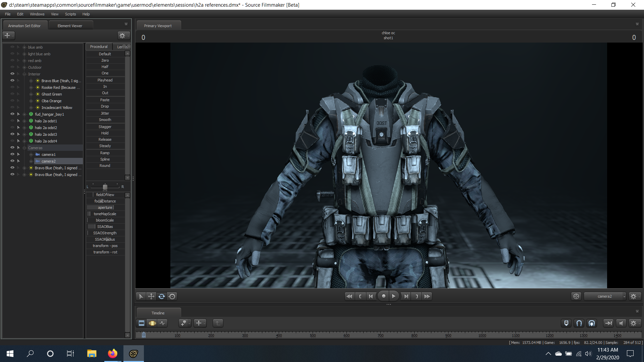The width and height of the screenshot is (644, 362).
Task: Switch timeline to clip editor mode
Action: coord(142,323)
